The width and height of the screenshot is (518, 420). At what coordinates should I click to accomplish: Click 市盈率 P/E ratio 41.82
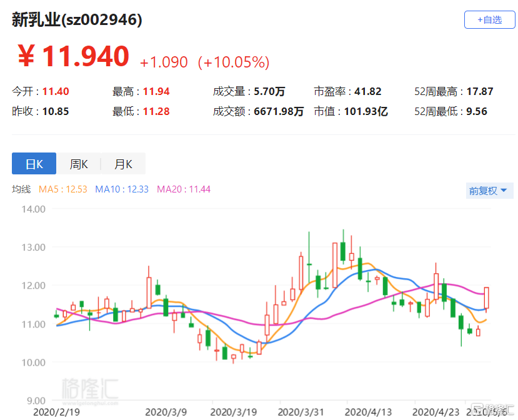pyautogui.click(x=367, y=91)
